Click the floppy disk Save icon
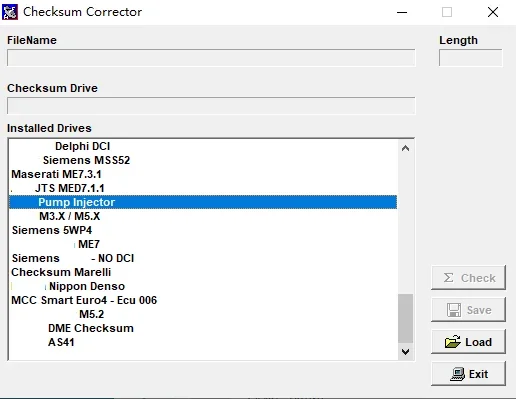 pos(454,310)
